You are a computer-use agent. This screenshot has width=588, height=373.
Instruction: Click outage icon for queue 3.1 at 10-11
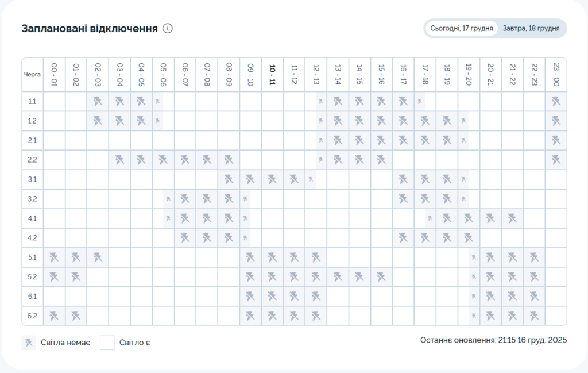(x=272, y=179)
